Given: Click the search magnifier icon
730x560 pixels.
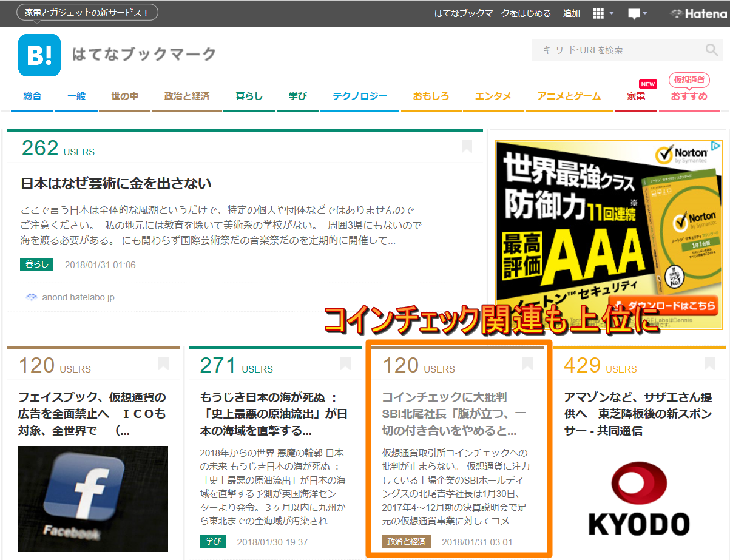Looking at the screenshot, I should (x=711, y=50).
